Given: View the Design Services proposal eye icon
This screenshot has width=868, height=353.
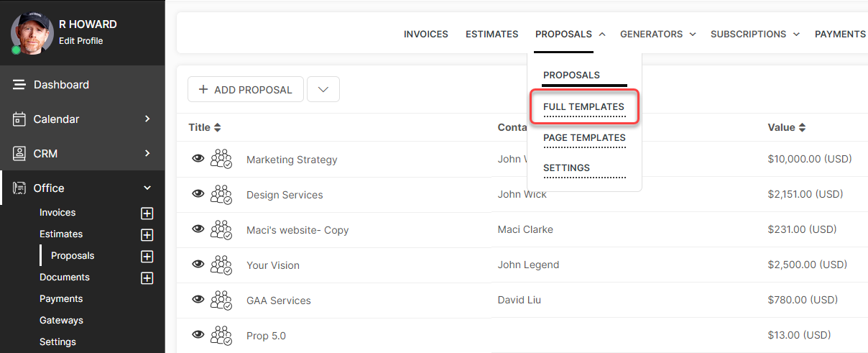Looking at the screenshot, I should 198,194.
